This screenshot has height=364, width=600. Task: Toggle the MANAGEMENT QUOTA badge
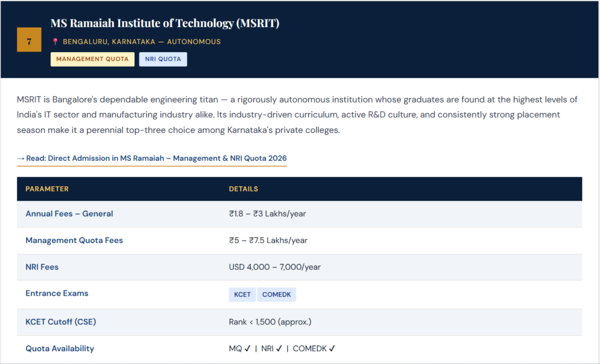tap(92, 59)
